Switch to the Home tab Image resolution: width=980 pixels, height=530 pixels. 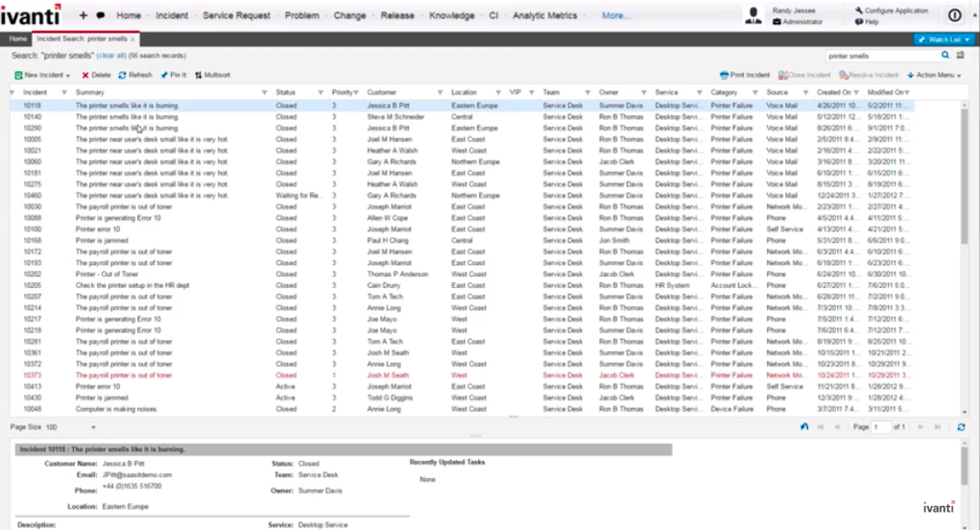17,39
